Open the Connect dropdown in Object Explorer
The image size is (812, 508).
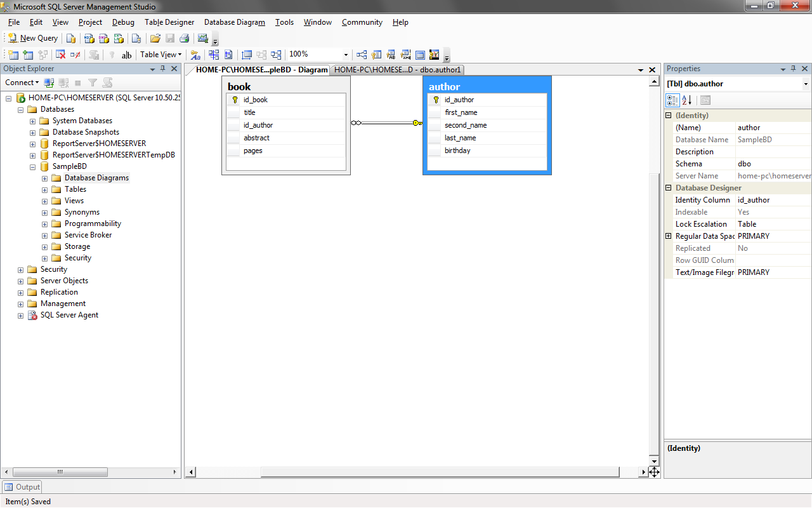(22, 83)
